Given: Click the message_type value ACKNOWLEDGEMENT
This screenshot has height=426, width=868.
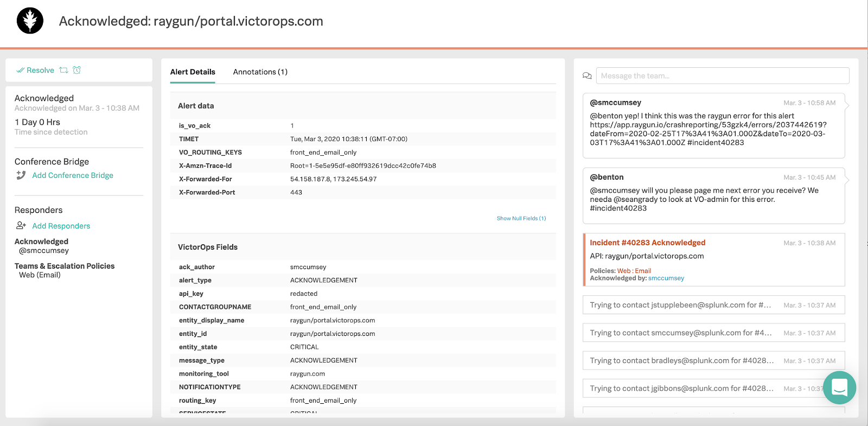Looking at the screenshot, I should pyautogui.click(x=324, y=360).
